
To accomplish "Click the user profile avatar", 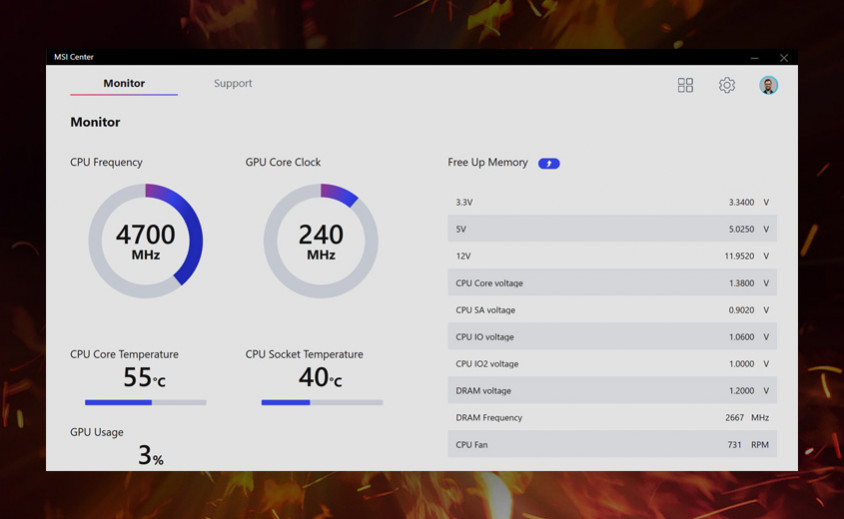I will [x=768, y=86].
